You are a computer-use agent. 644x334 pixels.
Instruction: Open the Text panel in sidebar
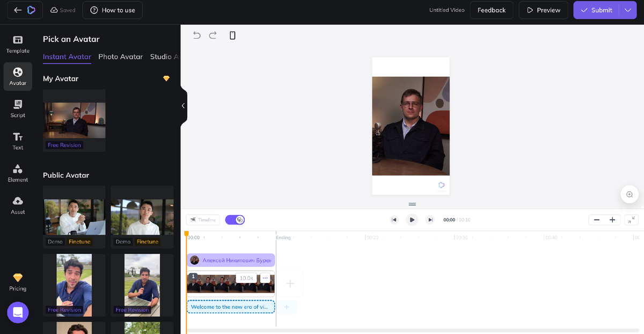click(18, 141)
